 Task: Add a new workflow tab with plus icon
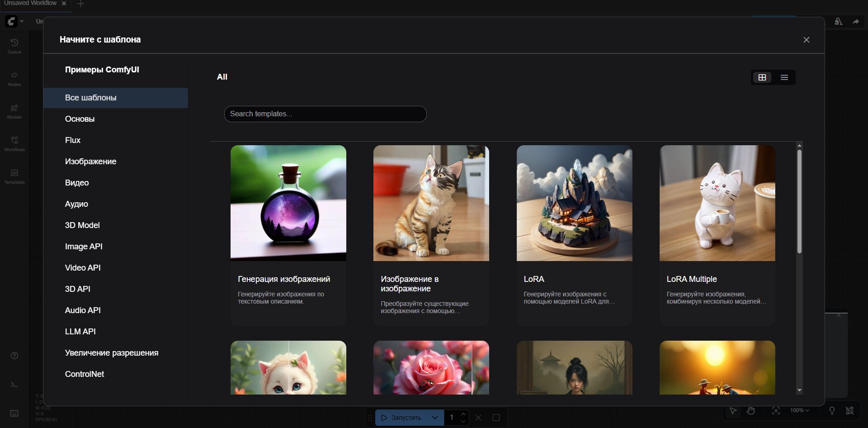[x=81, y=4]
